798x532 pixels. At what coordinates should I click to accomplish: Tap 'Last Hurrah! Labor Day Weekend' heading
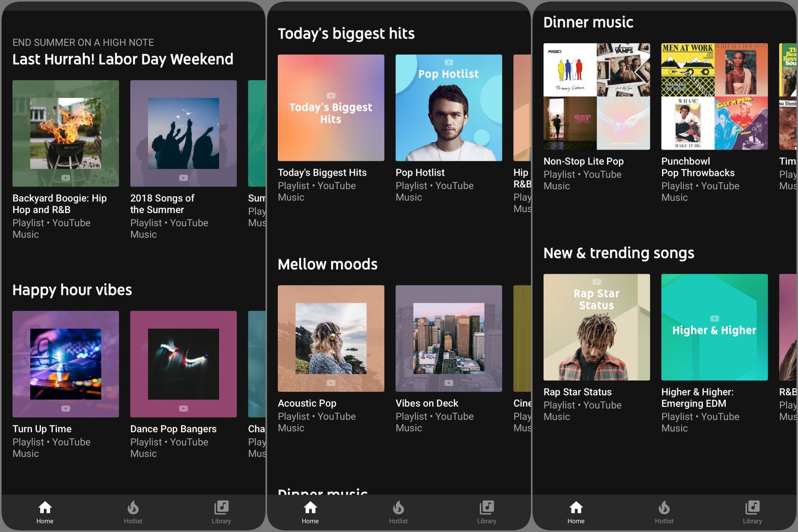click(x=123, y=59)
